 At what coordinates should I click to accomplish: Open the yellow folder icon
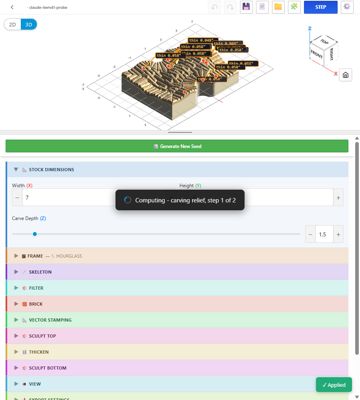[278, 7]
